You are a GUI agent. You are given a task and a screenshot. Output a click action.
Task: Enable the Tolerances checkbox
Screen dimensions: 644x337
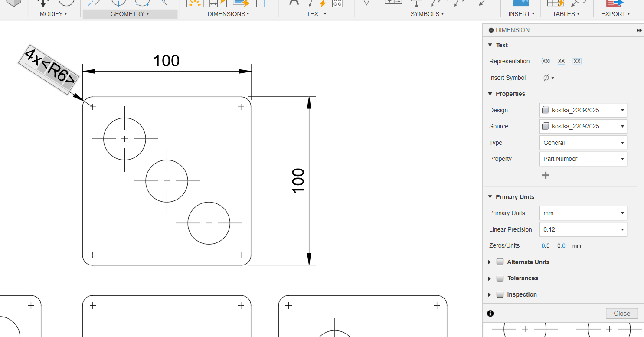(x=500, y=278)
